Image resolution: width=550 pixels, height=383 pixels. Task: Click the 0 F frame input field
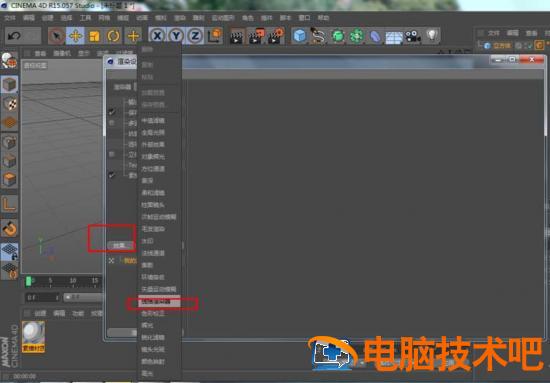pyautogui.click(x=42, y=297)
